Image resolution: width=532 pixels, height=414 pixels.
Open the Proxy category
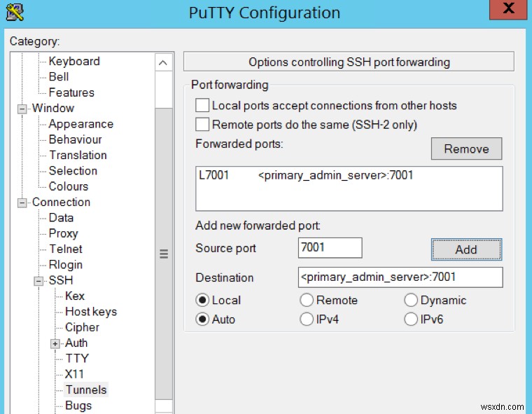tap(64, 233)
